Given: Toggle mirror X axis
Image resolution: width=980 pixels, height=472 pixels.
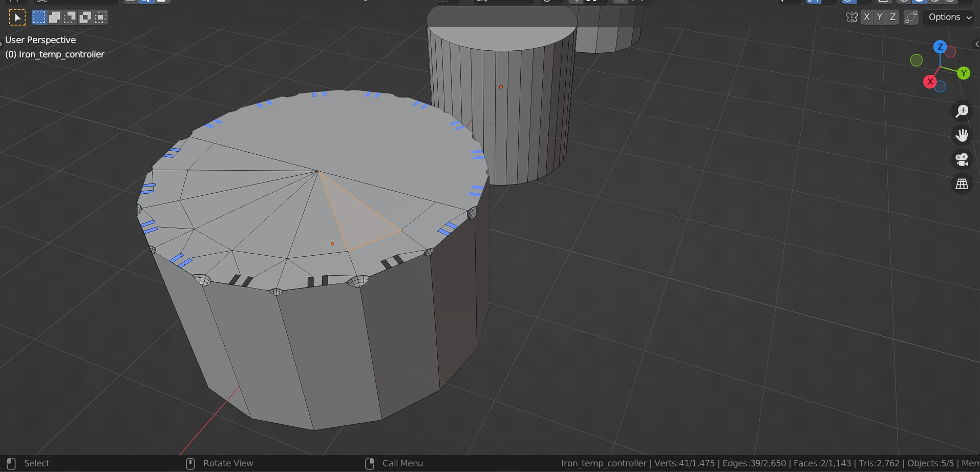Looking at the screenshot, I should 866,17.
